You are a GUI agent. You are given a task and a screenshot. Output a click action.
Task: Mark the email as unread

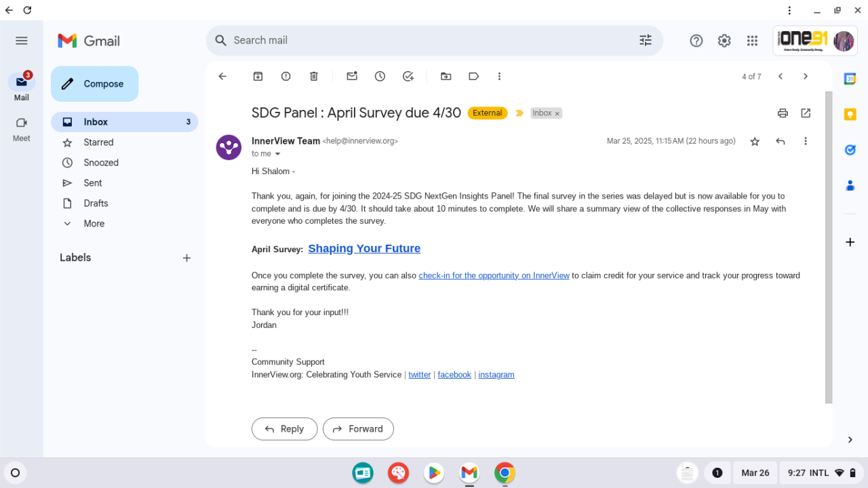point(352,77)
